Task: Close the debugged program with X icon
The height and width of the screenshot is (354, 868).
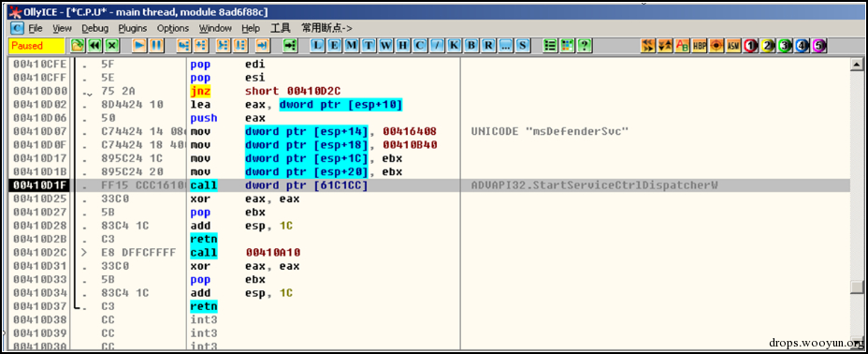Action: [x=112, y=46]
